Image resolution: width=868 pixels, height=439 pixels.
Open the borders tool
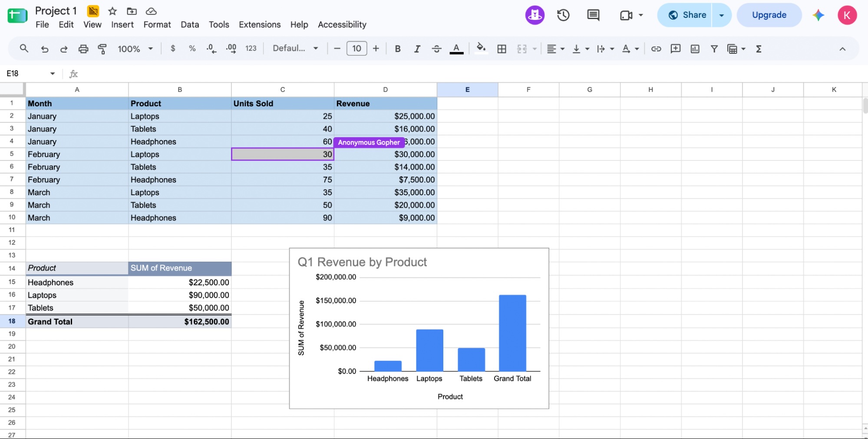[x=502, y=49]
